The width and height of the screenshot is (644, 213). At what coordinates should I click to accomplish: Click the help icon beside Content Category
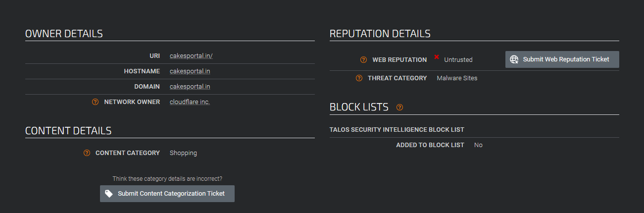87,153
